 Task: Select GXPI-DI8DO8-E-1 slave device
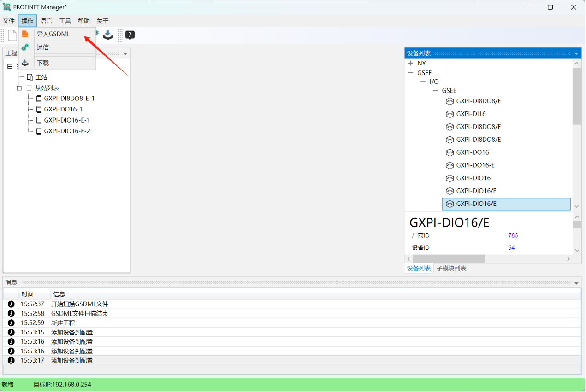[x=69, y=99]
